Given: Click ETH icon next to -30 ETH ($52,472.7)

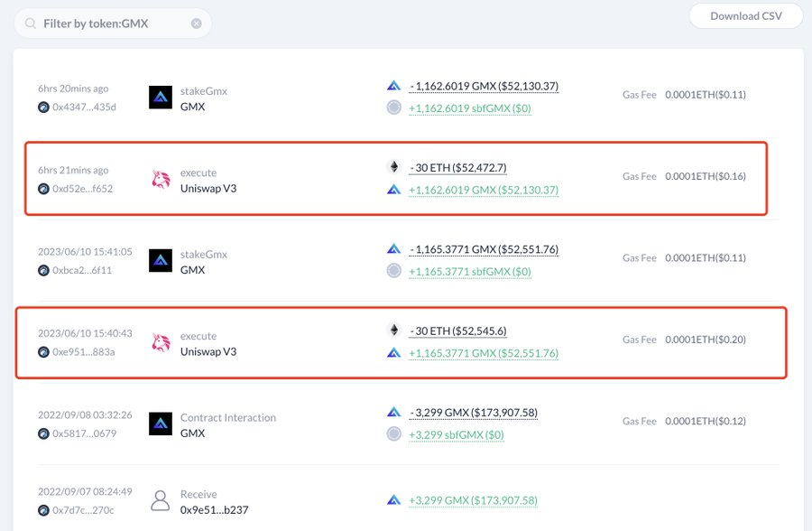Looking at the screenshot, I should pyautogui.click(x=394, y=166).
